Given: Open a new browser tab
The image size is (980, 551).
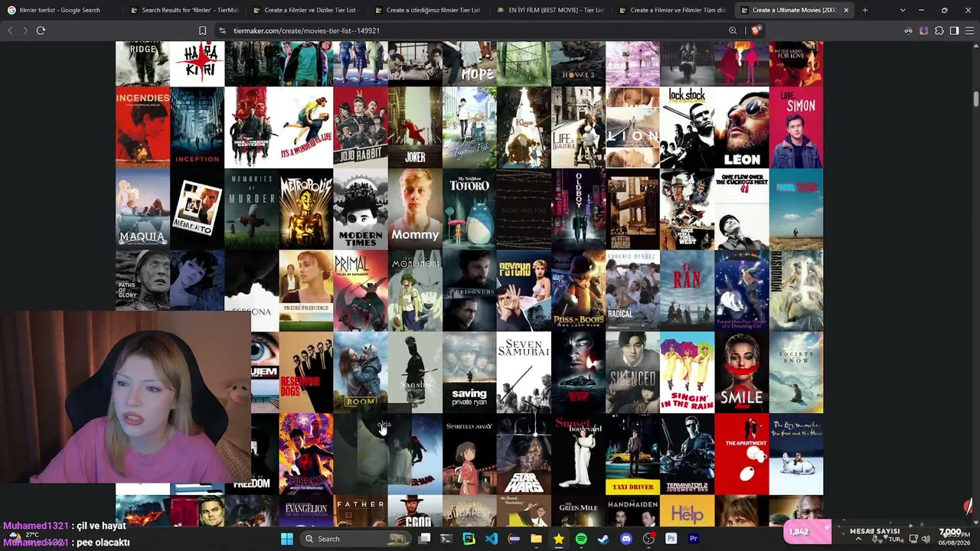Looking at the screenshot, I should (865, 10).
